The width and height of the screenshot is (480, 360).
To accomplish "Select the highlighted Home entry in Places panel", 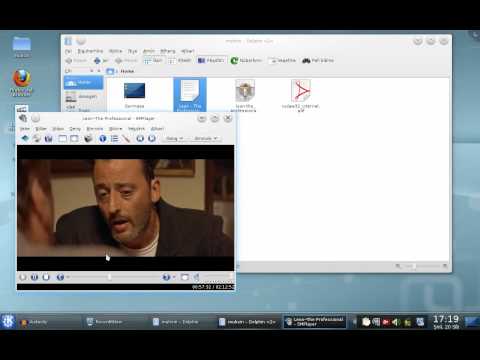I will coord(83,82).
